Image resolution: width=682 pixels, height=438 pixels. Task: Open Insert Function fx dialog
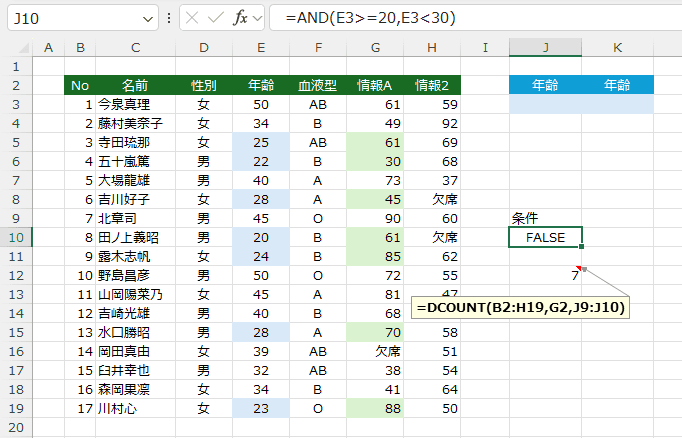coord(241,18)
